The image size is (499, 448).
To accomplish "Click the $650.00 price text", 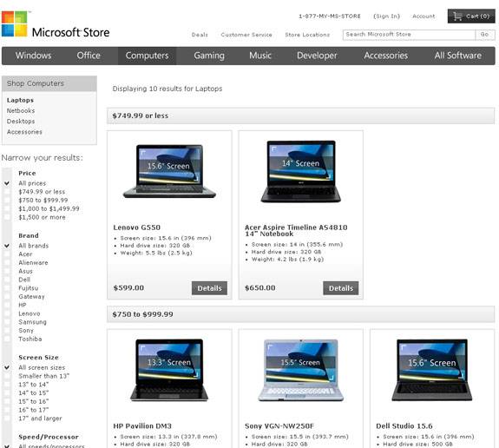I will pos(260,288).
